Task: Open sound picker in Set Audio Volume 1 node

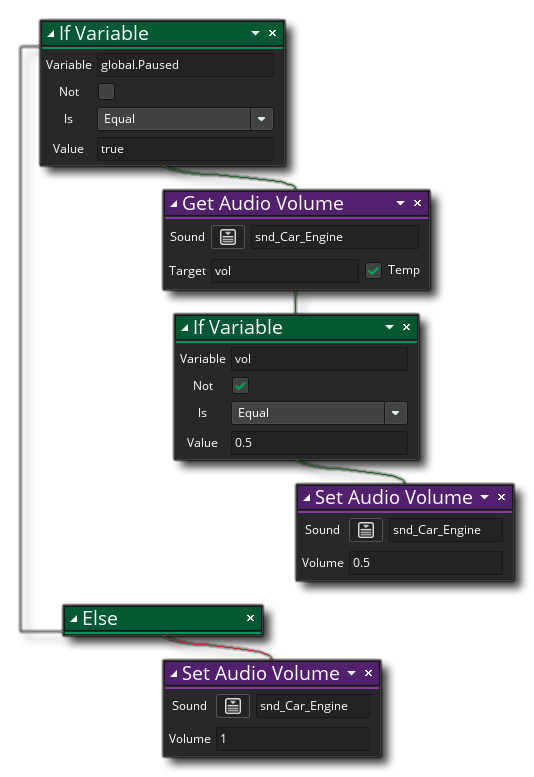Action: tap(233, 706)
